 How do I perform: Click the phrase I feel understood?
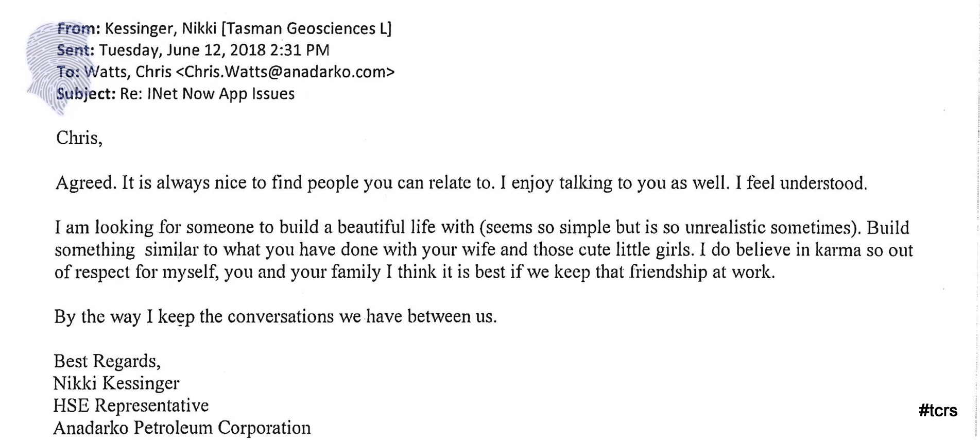click(x=801, y=183)
